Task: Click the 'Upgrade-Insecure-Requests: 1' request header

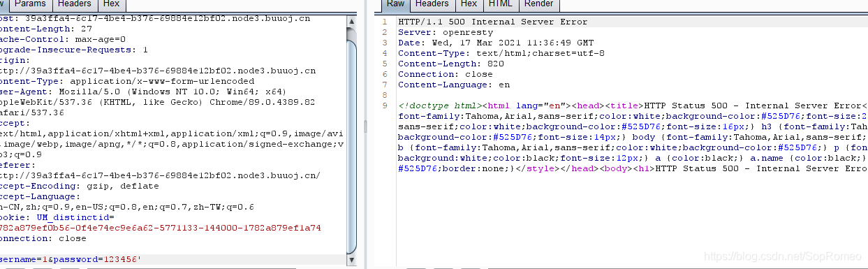Action: [74, 50]
